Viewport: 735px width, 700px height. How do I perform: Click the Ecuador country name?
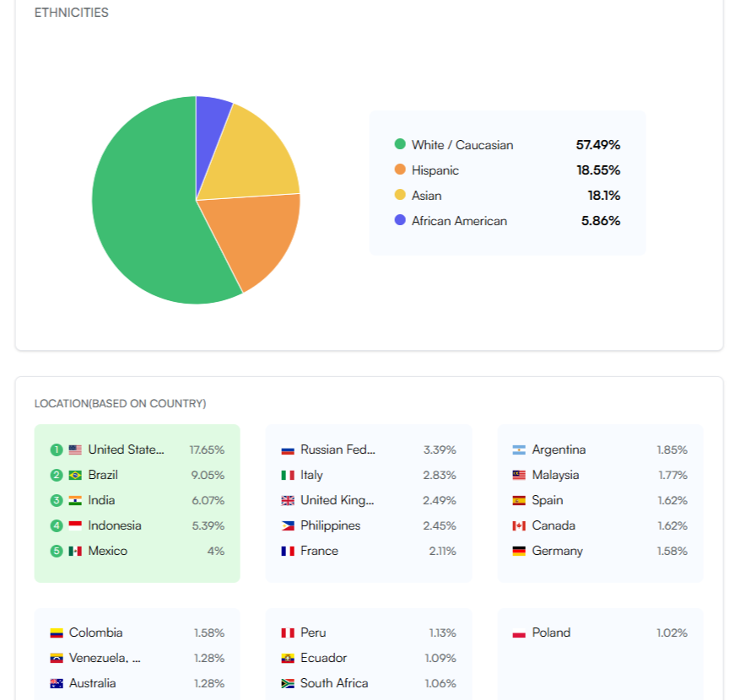tap(323, 659)
